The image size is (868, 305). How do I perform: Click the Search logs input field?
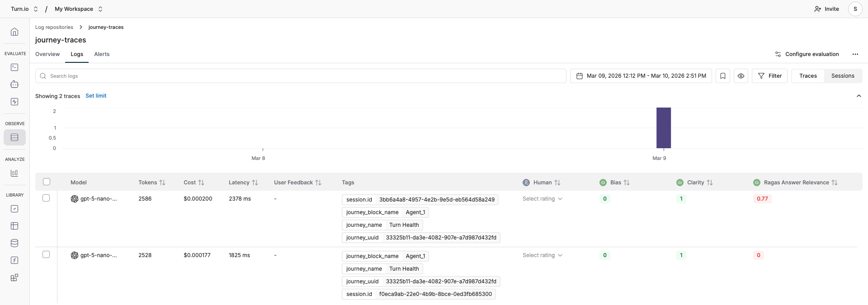[301, 76]
